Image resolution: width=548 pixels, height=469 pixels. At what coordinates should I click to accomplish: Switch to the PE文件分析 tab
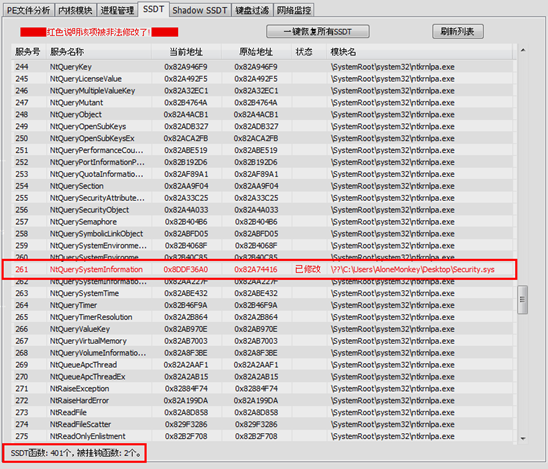coord(29,10)
